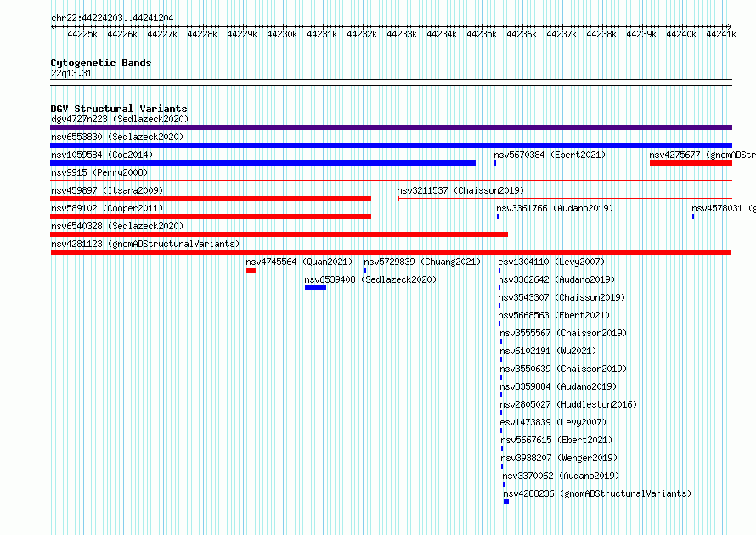Screen dimensions: 756x535
Task: Click the nsv9915 (Perry2008) label
Action: click(99, 172)
